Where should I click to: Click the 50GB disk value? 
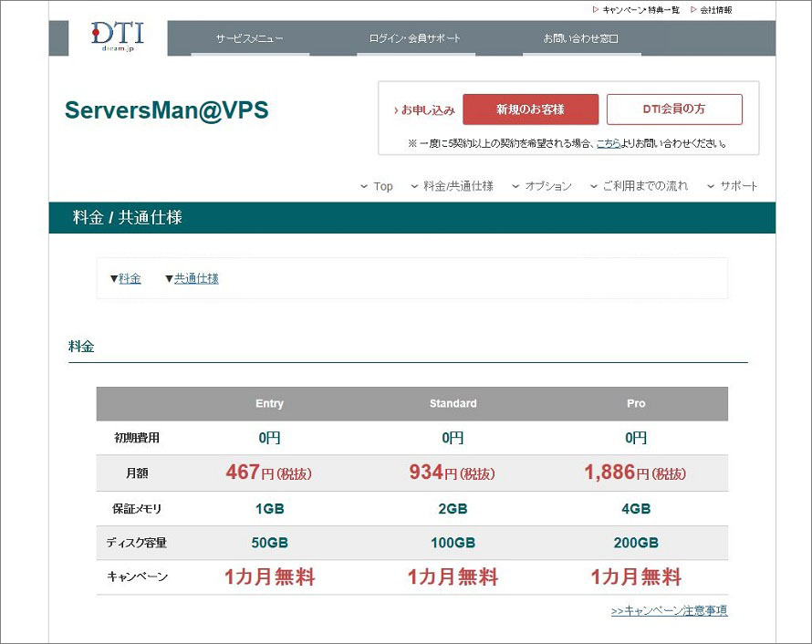270,543
